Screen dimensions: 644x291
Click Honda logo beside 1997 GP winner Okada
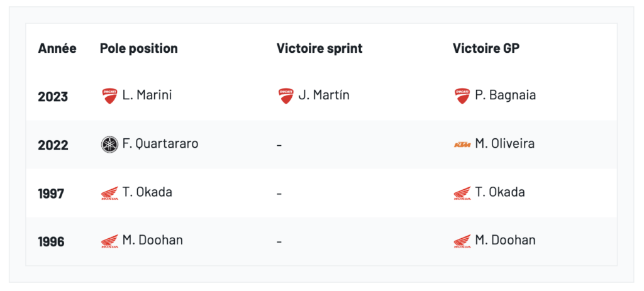tap(462, 193)
